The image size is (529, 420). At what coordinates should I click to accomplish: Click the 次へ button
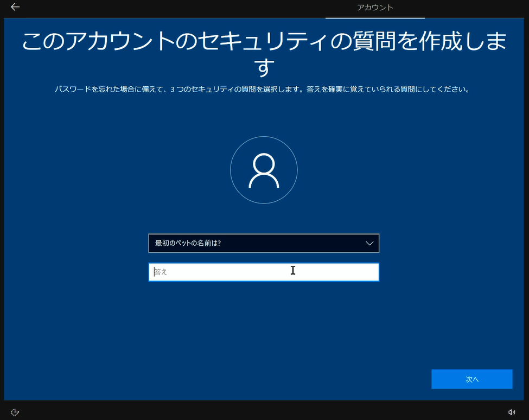click(471, 379)
